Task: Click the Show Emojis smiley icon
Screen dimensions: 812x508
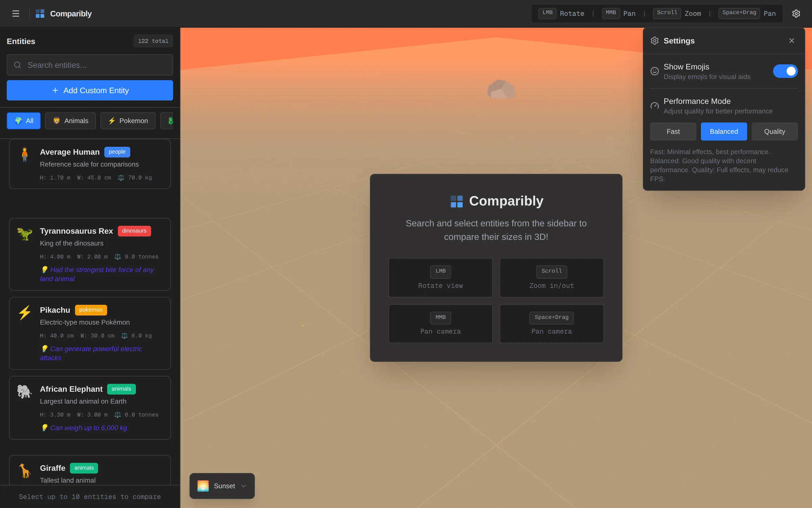Action: [655, 71]
